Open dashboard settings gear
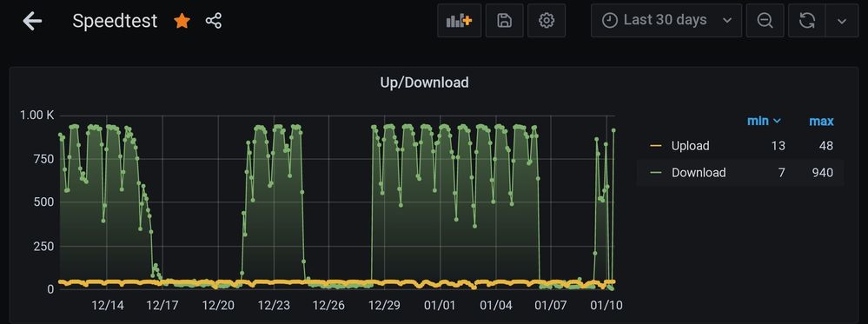The image size is (868, 324). point(547,21)
